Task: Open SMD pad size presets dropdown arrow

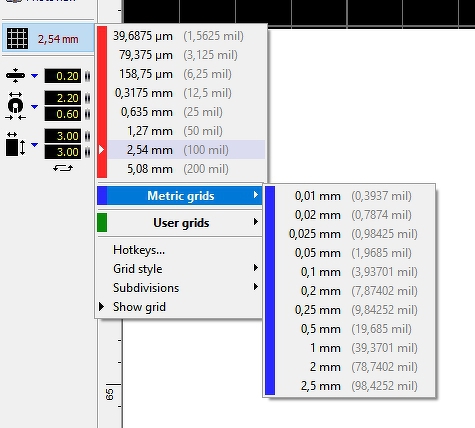Action: [x=35, y=145]
